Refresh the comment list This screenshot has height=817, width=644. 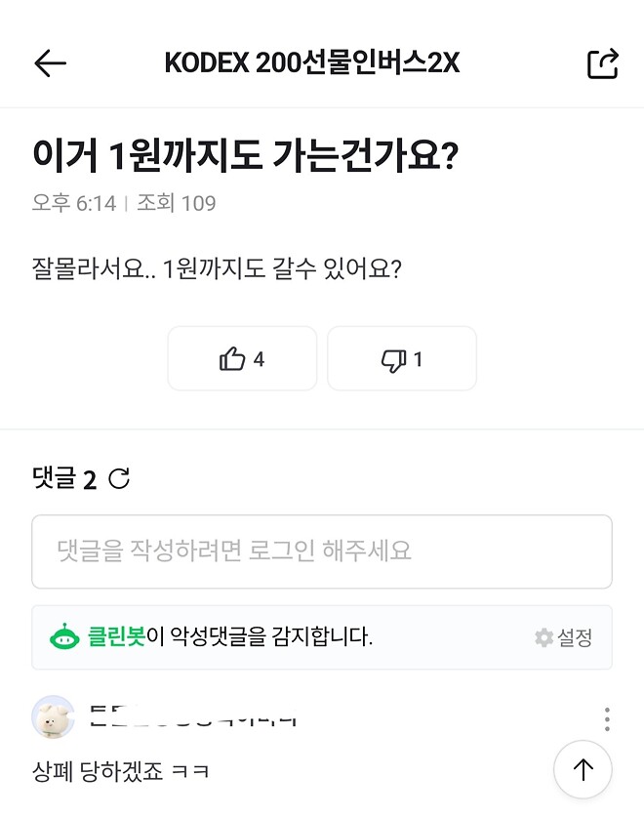coord(121,478)
